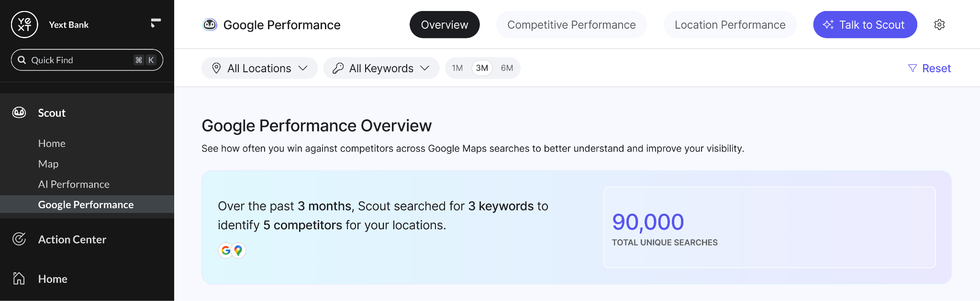
Task: Expand the All Keywords dropdown
Action: coord(381,68)
